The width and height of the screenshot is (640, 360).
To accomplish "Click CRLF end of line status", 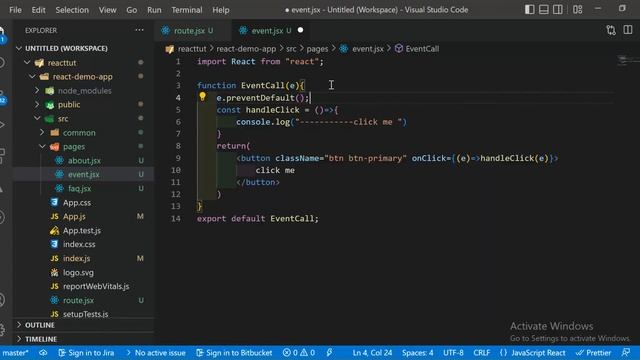I will coord(482,353).
